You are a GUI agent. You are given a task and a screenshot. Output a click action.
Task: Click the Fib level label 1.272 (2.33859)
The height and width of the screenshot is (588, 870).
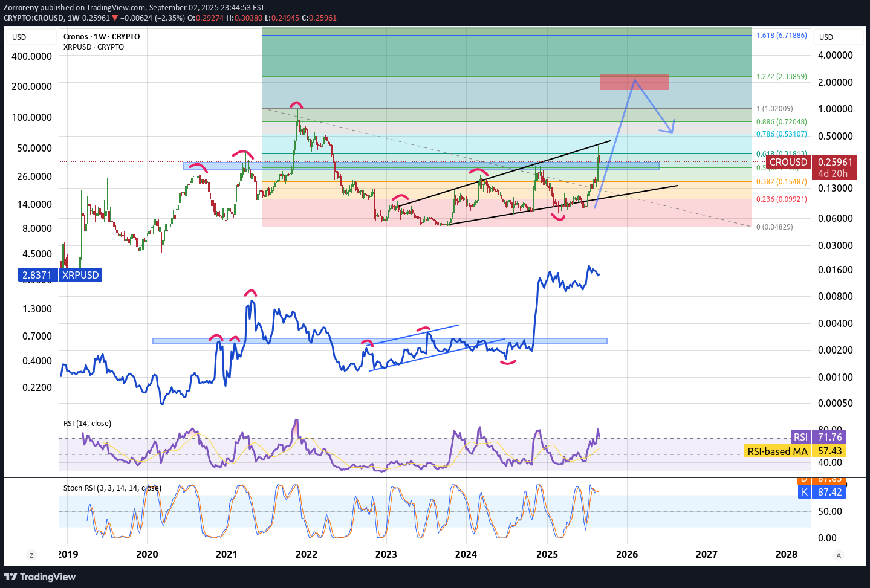coord(782,77)
